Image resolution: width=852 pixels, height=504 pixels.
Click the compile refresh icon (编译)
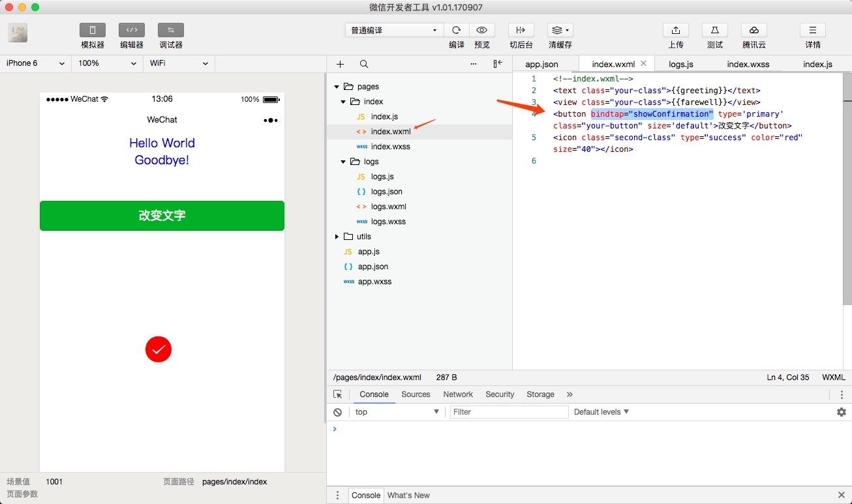pyautogui.click(x=457, y=30)
